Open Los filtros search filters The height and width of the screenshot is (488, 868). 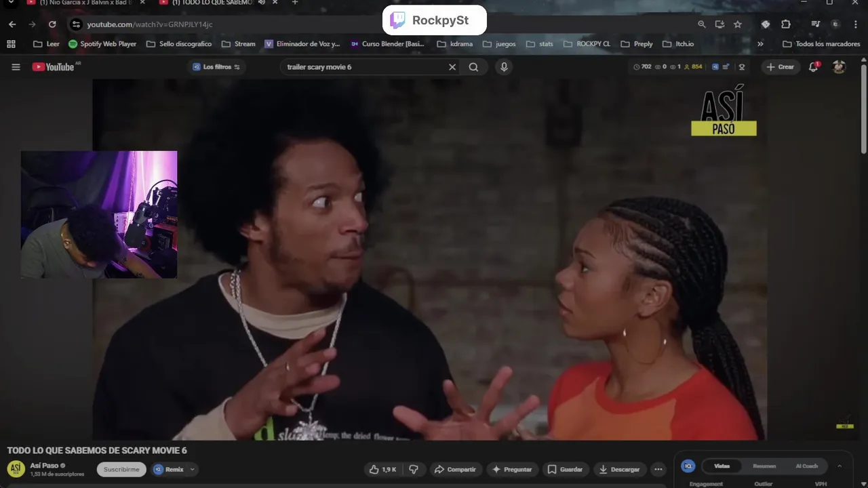click(x=216, y=67)
